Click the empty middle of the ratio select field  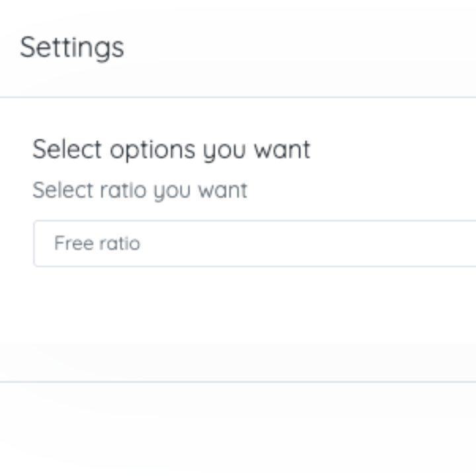click(x=297, y=243)
